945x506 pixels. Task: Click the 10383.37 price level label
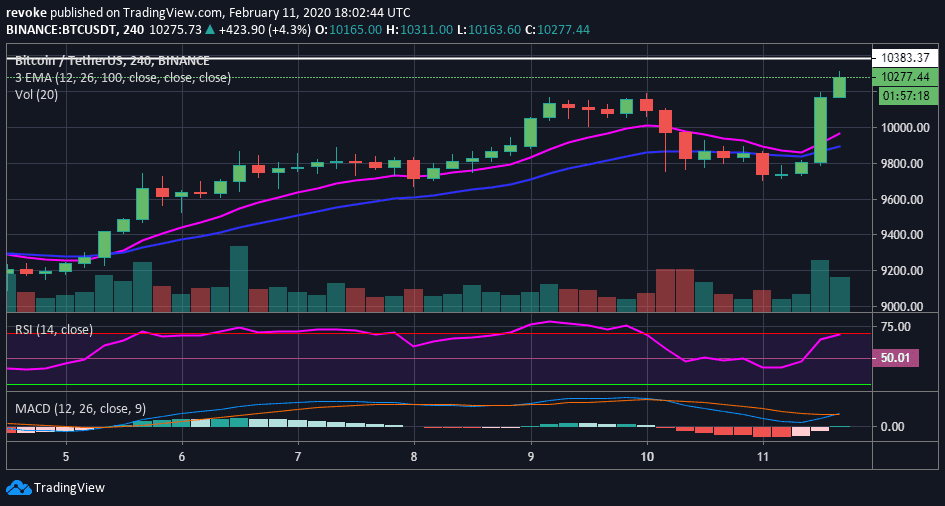(x=906, y=58)
